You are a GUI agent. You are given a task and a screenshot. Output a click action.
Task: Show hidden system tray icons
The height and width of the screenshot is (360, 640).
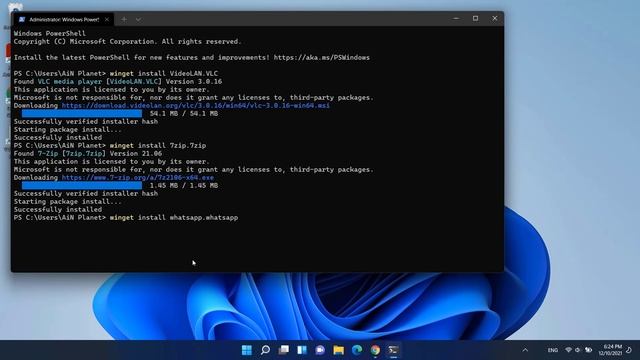pyautogui.click(x=525, y=350)
